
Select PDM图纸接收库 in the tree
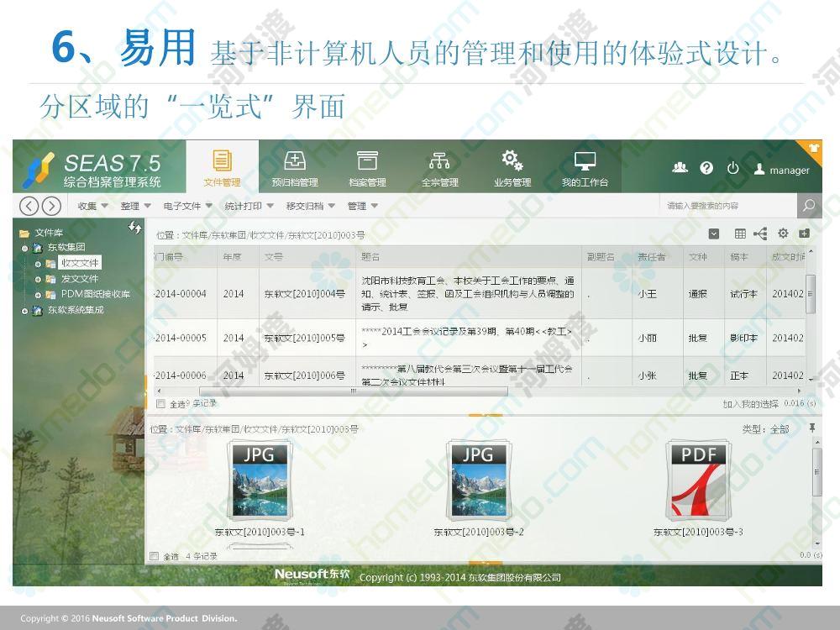coord(96,294)
